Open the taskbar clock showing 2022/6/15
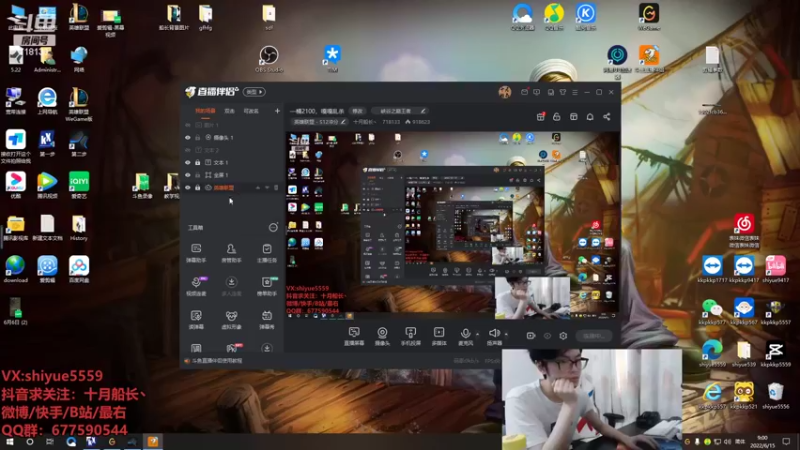The image size is (800, 450). 762,442
